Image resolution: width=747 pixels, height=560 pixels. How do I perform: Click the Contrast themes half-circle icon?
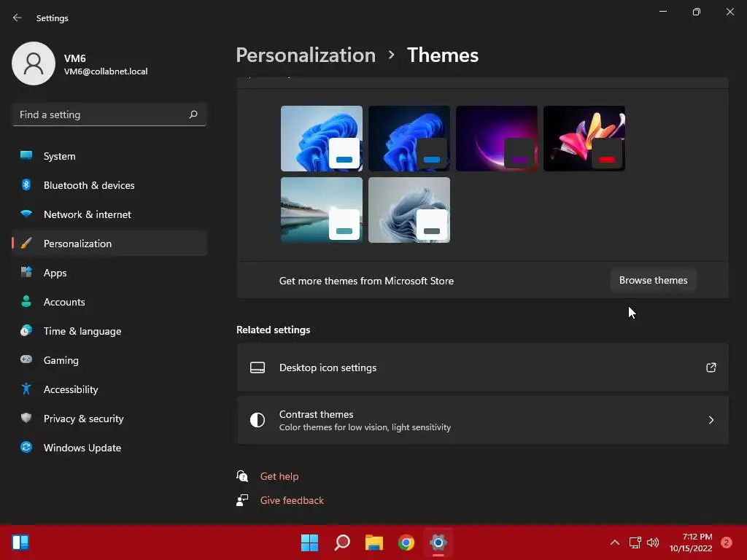[x=258, y=420]
